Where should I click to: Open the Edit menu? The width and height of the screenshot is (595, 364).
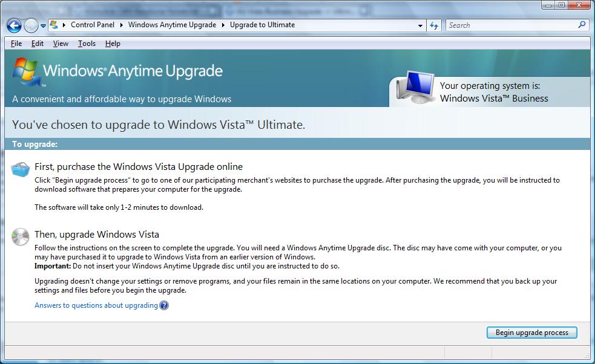pos(37,44)
